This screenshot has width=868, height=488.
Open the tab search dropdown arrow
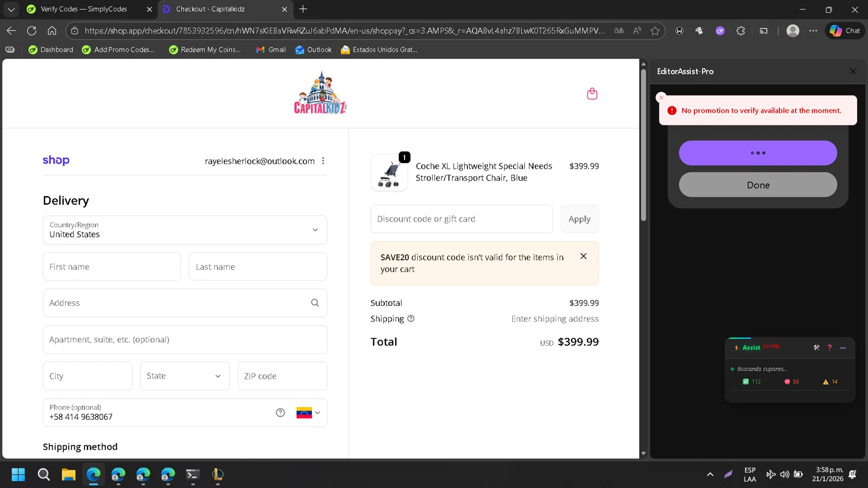11,9
